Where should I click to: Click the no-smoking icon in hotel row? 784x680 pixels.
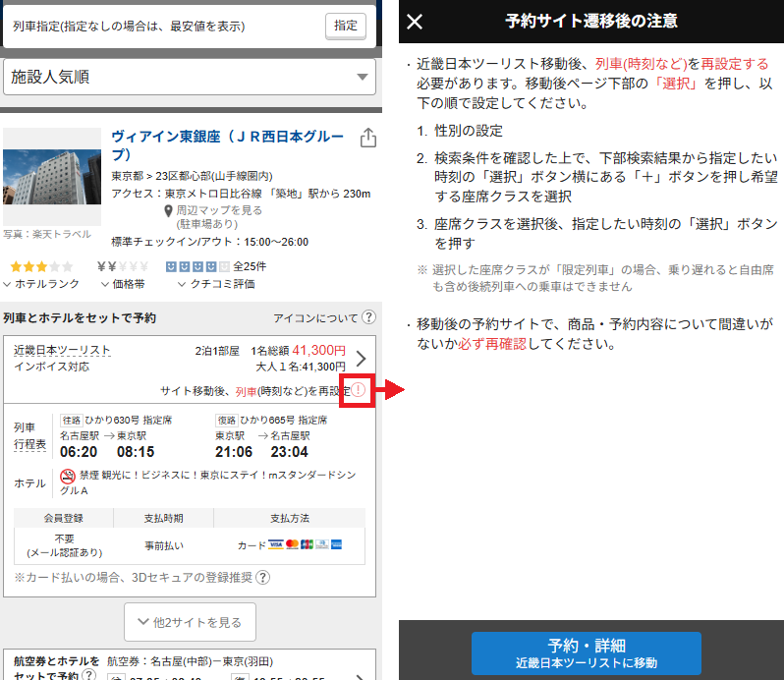coord(69,477)
